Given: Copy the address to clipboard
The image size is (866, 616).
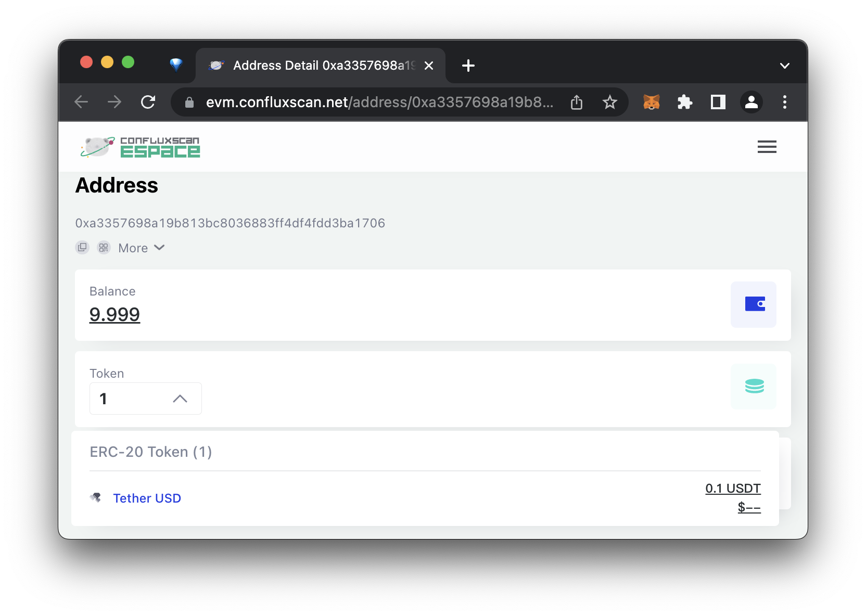Looking at the screenshot, I should coord(82,248).
